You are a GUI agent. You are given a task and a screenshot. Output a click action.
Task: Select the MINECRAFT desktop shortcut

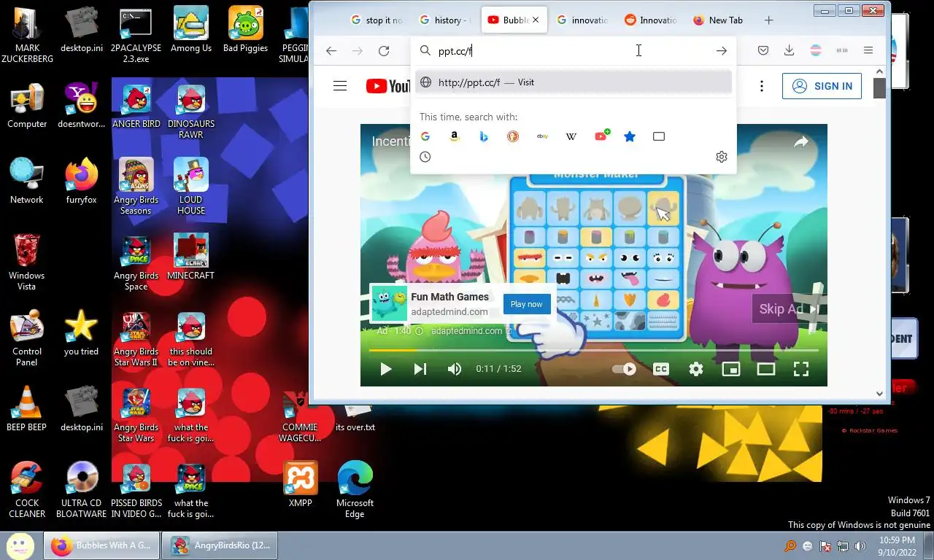pyautogui.click(x=190, y=257)
